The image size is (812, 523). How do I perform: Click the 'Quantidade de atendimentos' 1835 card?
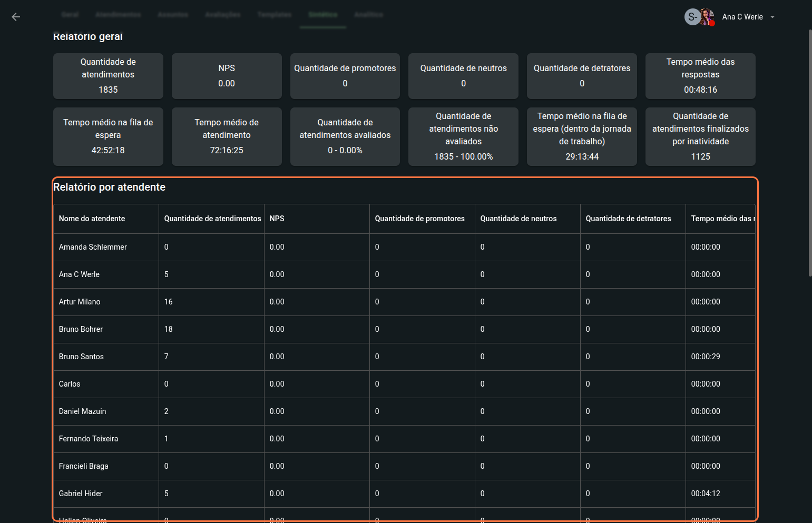tap(108, 76)
